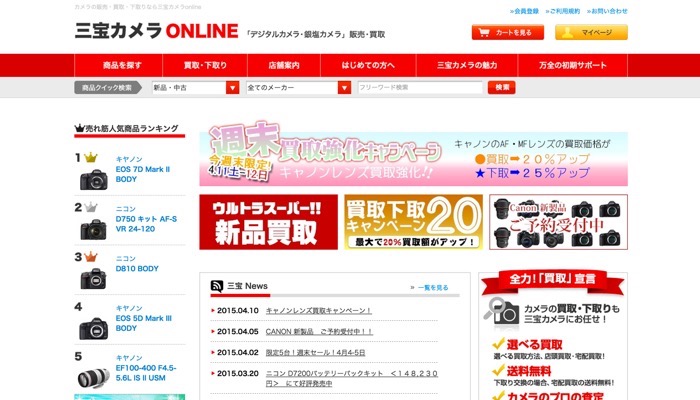Screen dimensions: 700x400
Task: Click the 全力！「買取」宣言 ribbon banner
Action: 553,281
